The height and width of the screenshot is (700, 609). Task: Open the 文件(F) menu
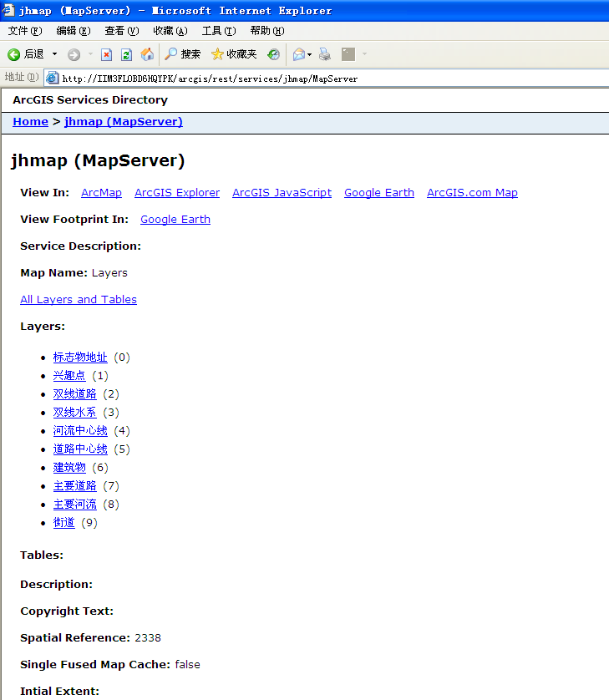pyautogui.click(x=25, y=31)
